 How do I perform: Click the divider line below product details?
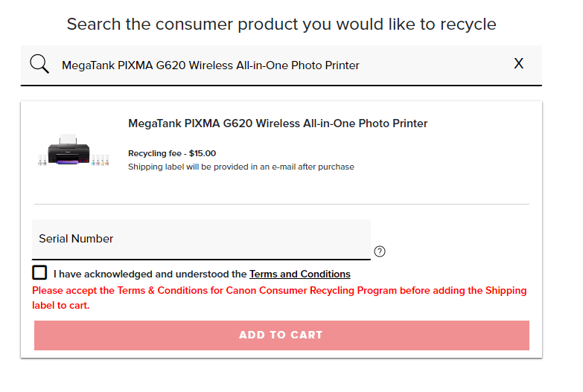(281, 204)
